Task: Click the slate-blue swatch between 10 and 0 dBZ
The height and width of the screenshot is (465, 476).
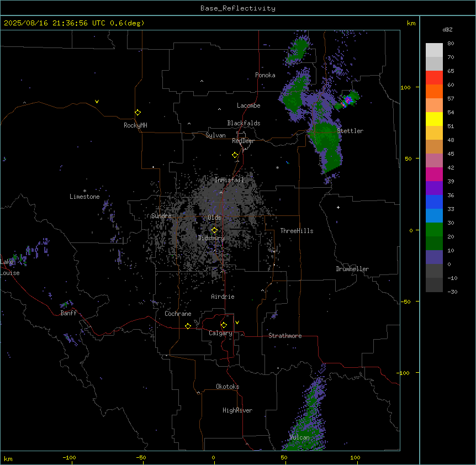Action: (x=434, y=257)
